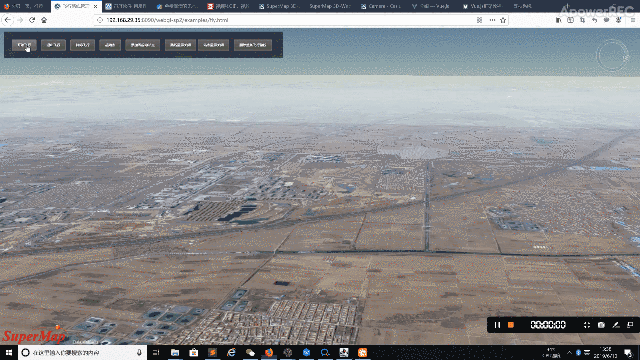640x360 pixels.
Task: Open the Firefox hamburger menu
Action: pyautogui.click(x=633, y=20)
